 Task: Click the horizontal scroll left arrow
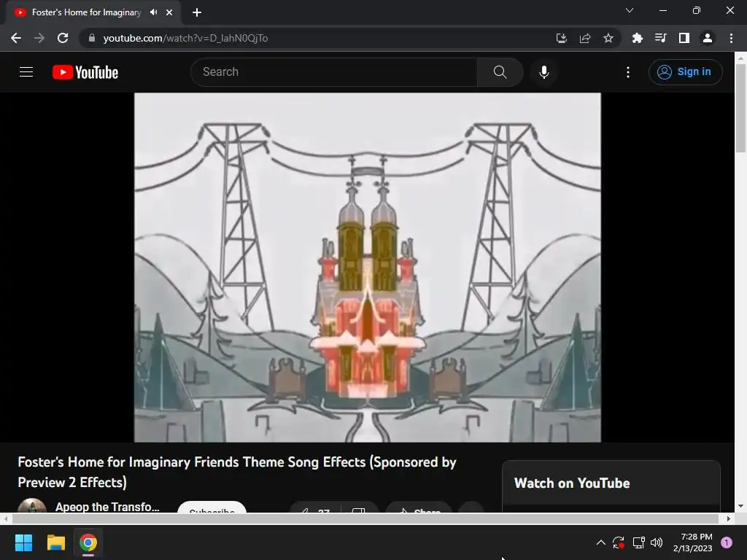coord(5,518)
